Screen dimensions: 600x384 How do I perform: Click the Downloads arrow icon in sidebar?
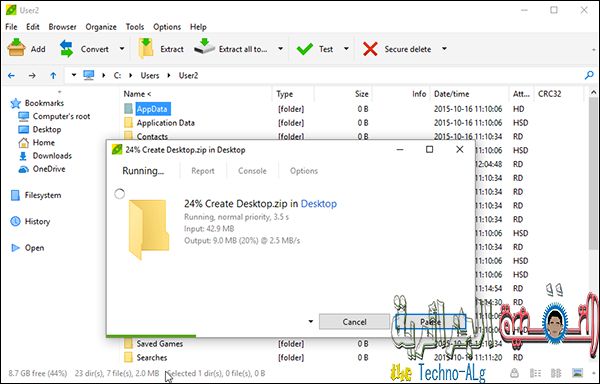click(x=23, y=156)
